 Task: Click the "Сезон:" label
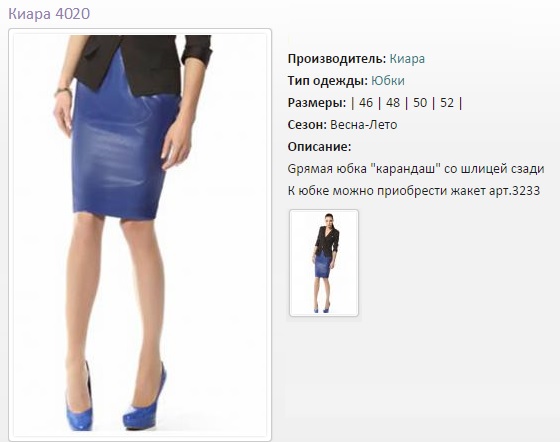pyautogui.click(x=307, y=125)
